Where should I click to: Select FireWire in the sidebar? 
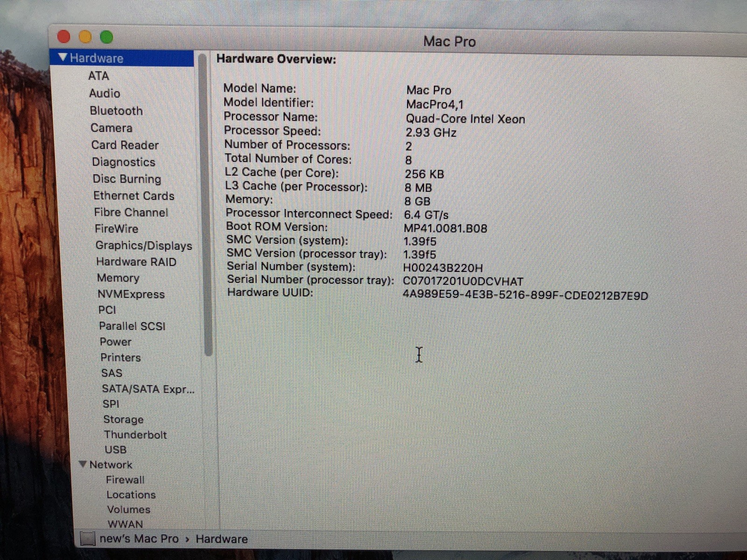[117, 229]
